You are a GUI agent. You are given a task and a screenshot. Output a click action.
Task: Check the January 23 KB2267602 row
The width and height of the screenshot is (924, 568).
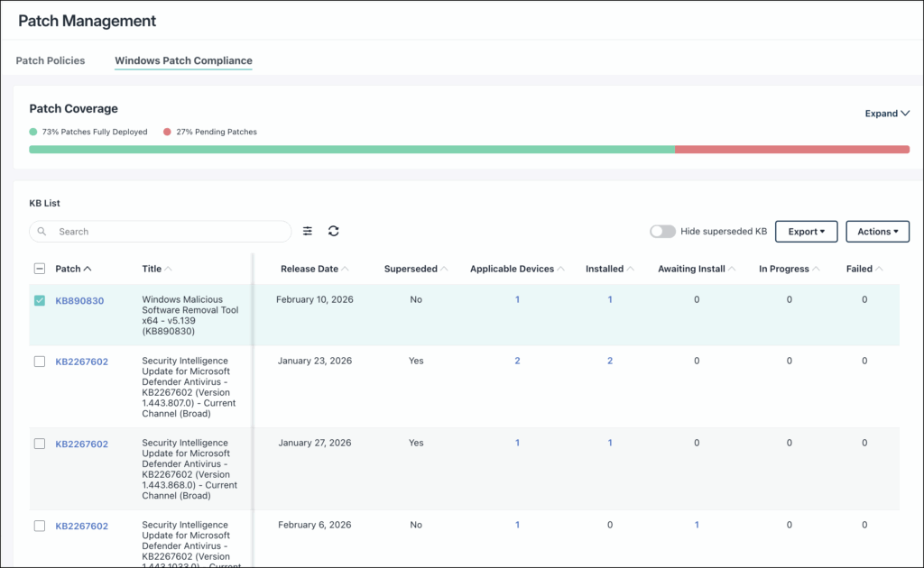coord(40,362)
